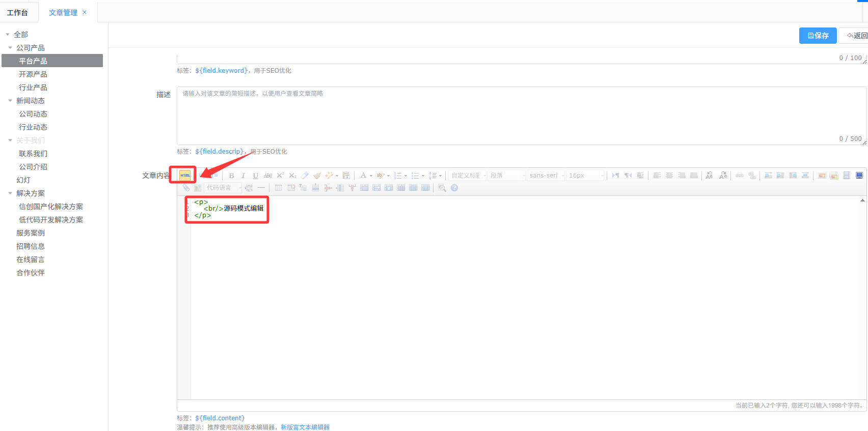Toggle fullscreen mode for the editor
Screen dimensions: 868x431
pyautogui.click(x=859, y=176)
